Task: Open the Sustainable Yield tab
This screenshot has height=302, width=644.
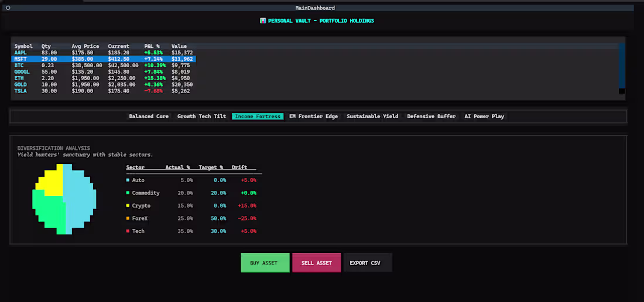Action: click(372, 116)
